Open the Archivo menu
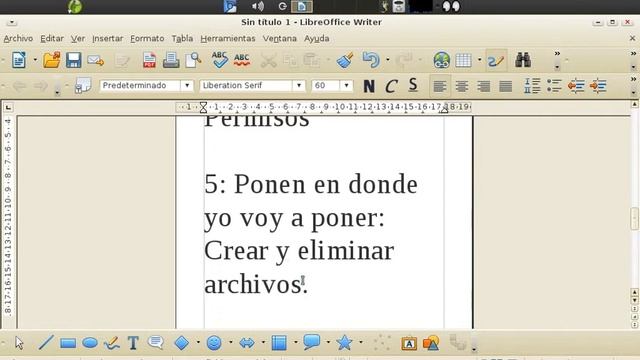The width and height of the screenshot is (640, 360). click(18, 38)
